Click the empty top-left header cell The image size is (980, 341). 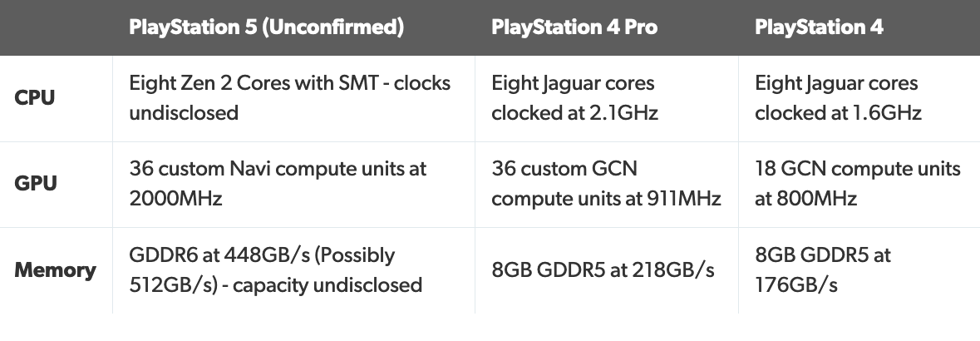pos(57,27)
